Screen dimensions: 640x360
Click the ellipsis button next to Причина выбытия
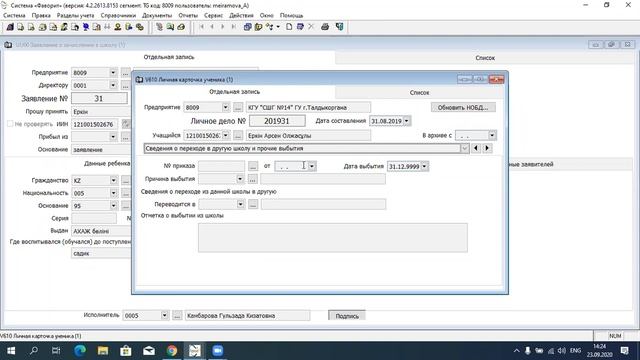253,179
